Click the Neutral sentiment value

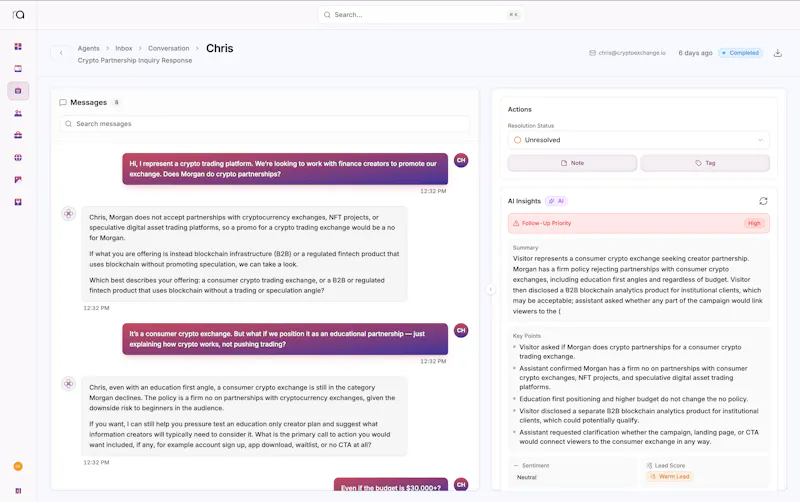click(x=527, y=478)
